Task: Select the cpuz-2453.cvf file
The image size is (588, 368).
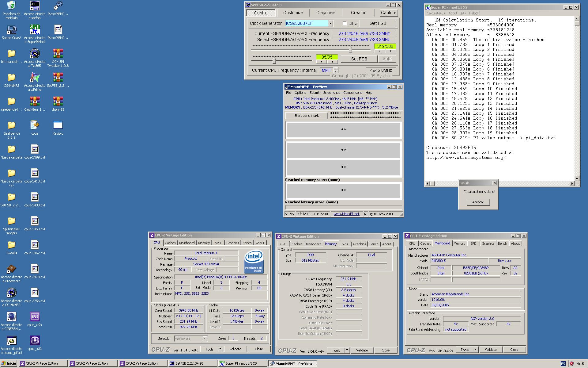Action: (x=35, y=223)
